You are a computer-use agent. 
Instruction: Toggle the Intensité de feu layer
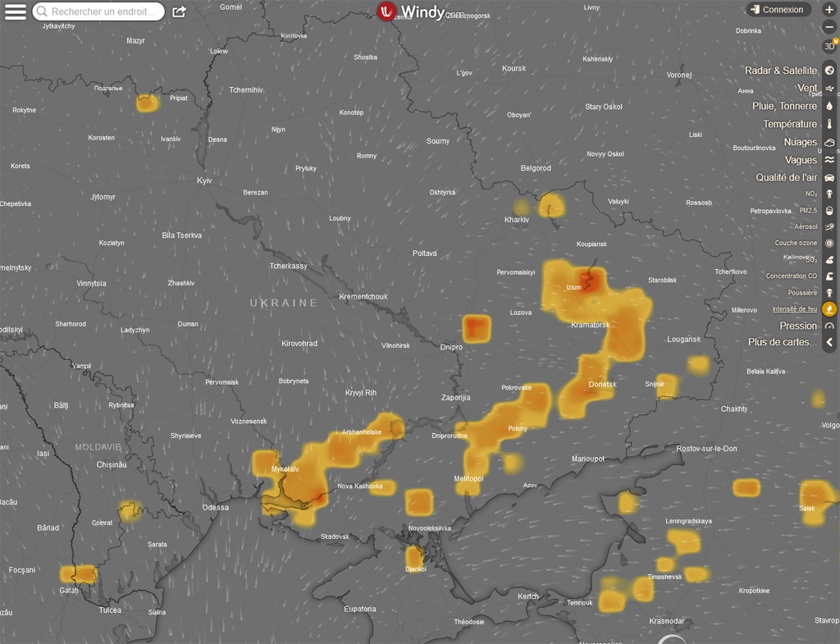(x=829, y=309)
